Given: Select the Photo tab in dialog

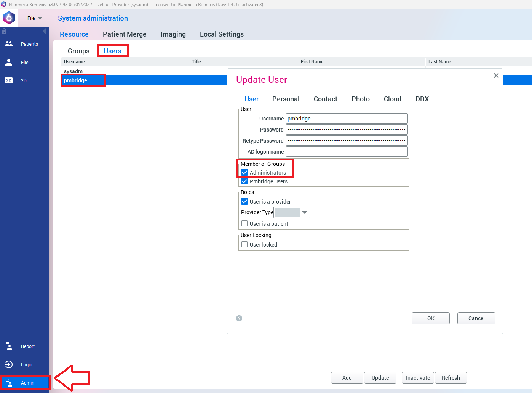Looking at the screenshot, I should pos(361,99).
